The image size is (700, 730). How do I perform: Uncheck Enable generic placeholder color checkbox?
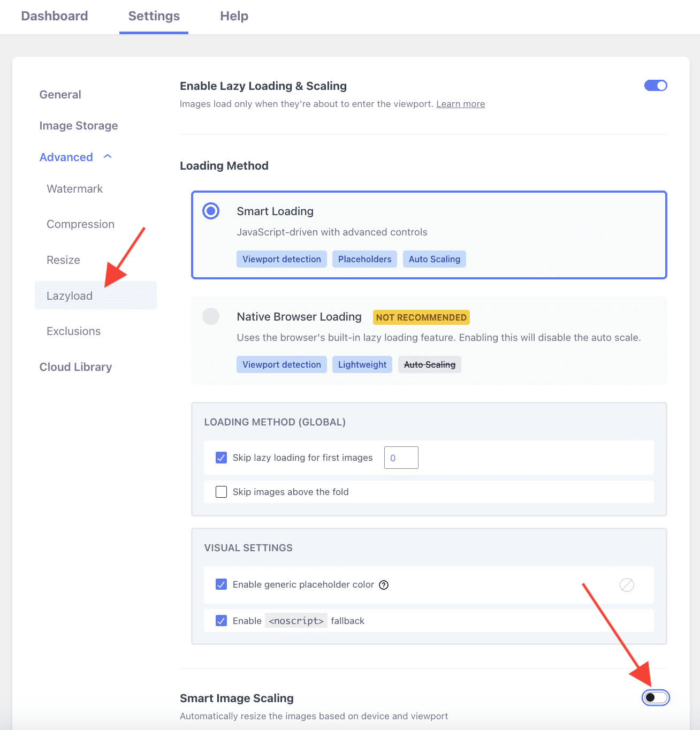[x=221, y=584]
